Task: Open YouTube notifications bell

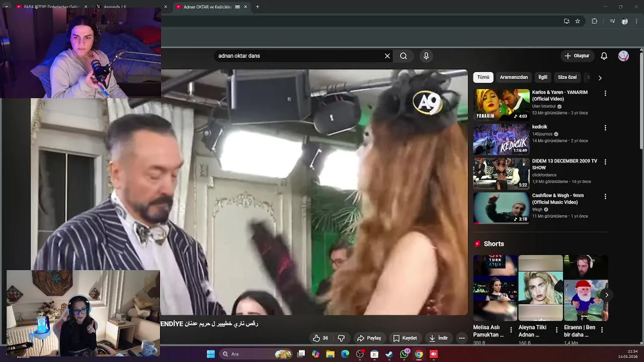Action: 604,56
